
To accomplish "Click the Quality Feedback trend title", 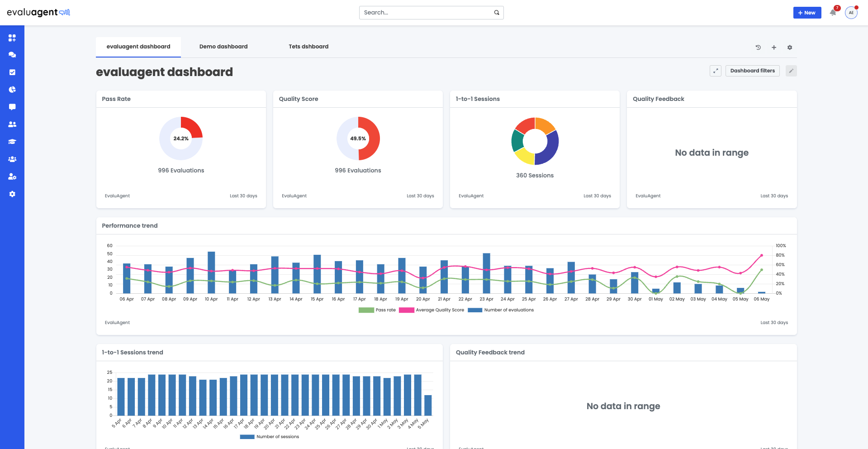I will (490, 353).
